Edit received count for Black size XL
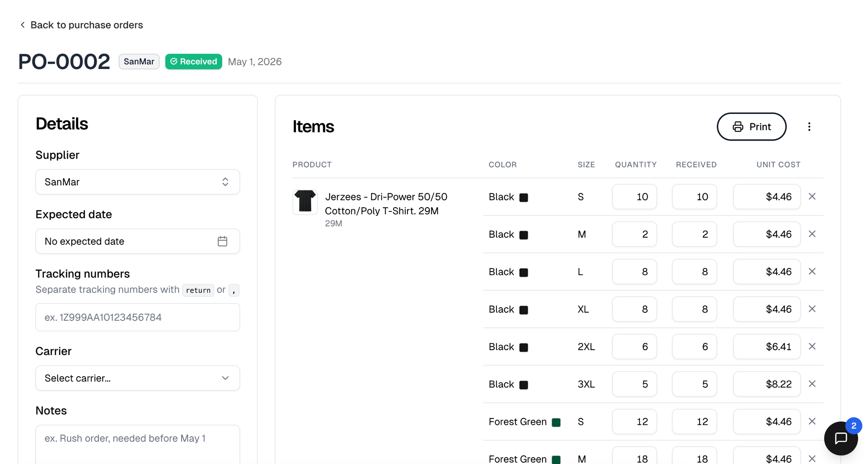 point(694,309)
